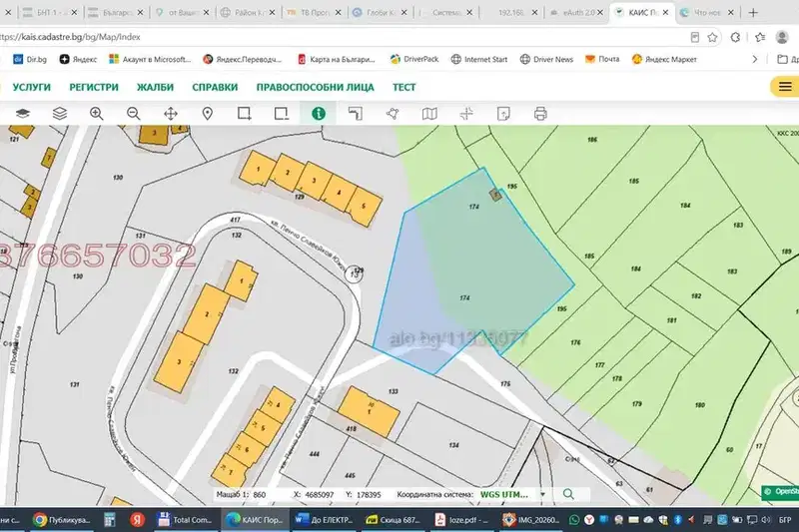
Task: Open the yellow hamburger menu button
Action: pos(785,87)
